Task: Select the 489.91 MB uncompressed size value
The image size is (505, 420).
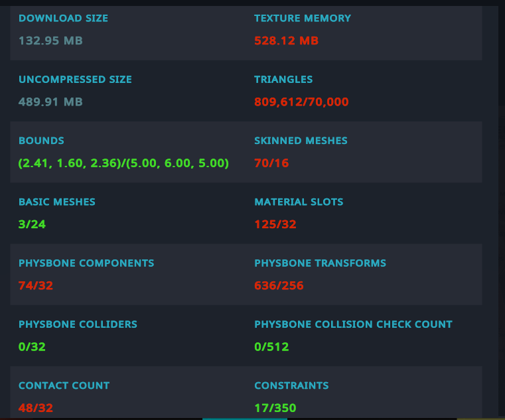Action: [50, 102]
